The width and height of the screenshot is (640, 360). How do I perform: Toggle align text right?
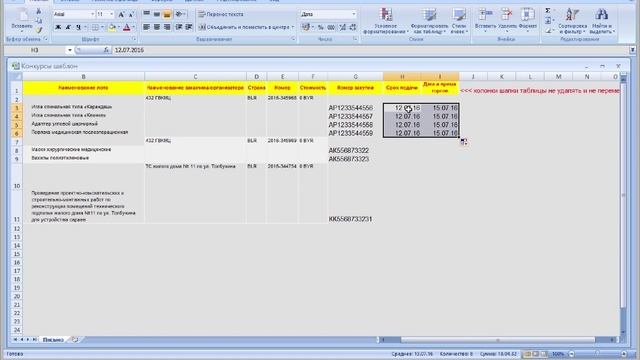[167, 27]
